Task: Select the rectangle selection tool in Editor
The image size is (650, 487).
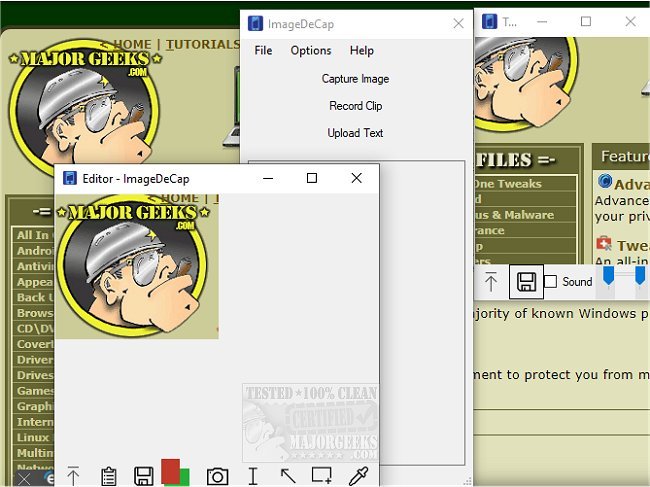Action: [x=322, y=475]
